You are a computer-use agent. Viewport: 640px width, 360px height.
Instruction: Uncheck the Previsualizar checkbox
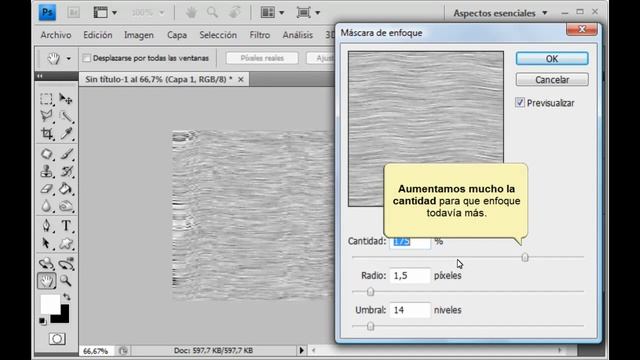tap(520, 103)
